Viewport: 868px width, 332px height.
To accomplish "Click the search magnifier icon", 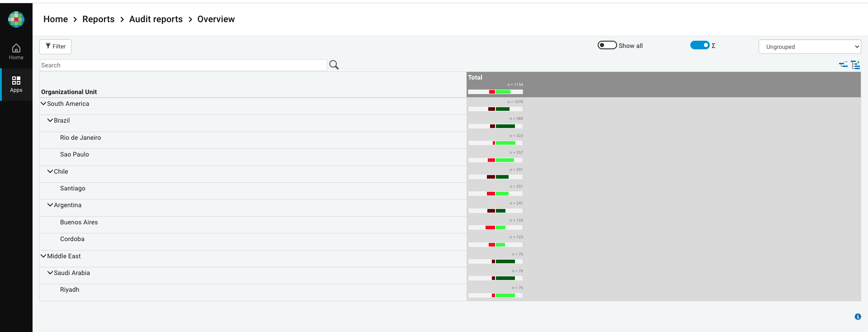I will 334,65.
